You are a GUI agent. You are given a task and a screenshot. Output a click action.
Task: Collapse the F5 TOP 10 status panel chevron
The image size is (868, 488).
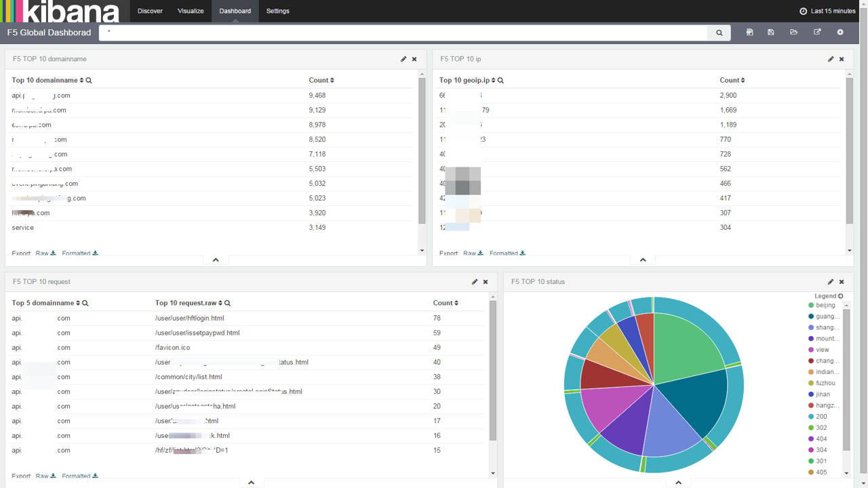coord(678,483)
